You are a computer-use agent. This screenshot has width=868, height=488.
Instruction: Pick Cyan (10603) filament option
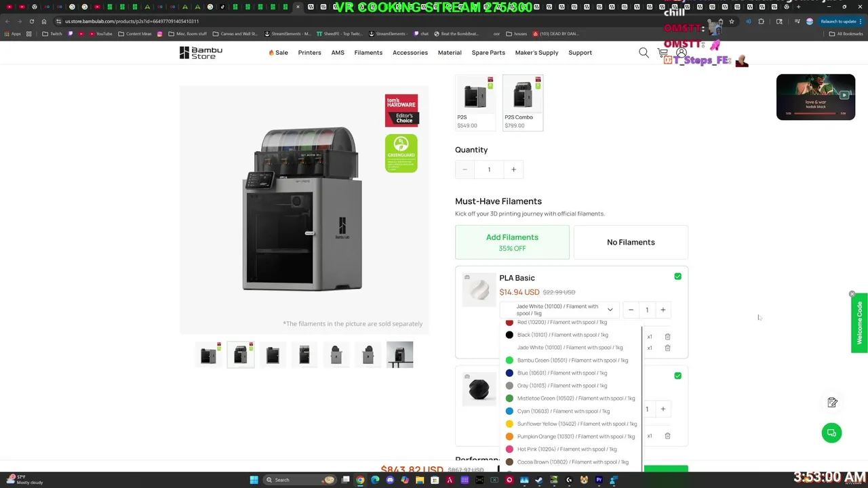click(x=570, y=411)
